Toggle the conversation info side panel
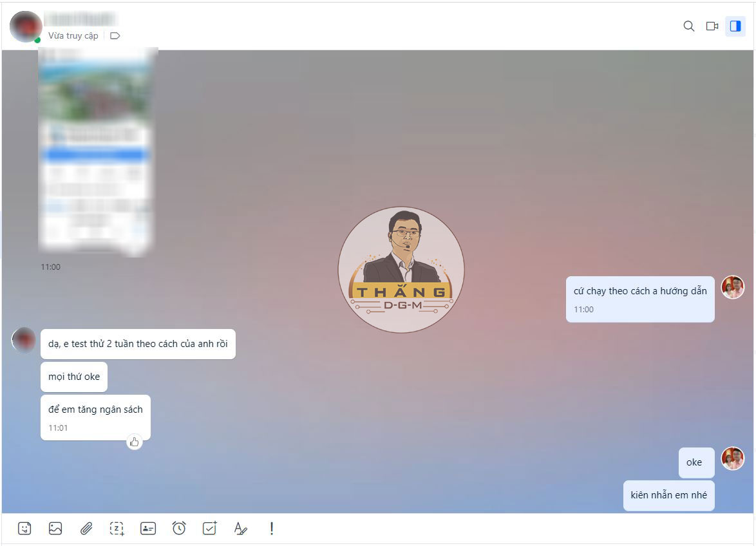Screen dimensions: 756x546 [x=735, y=26]
